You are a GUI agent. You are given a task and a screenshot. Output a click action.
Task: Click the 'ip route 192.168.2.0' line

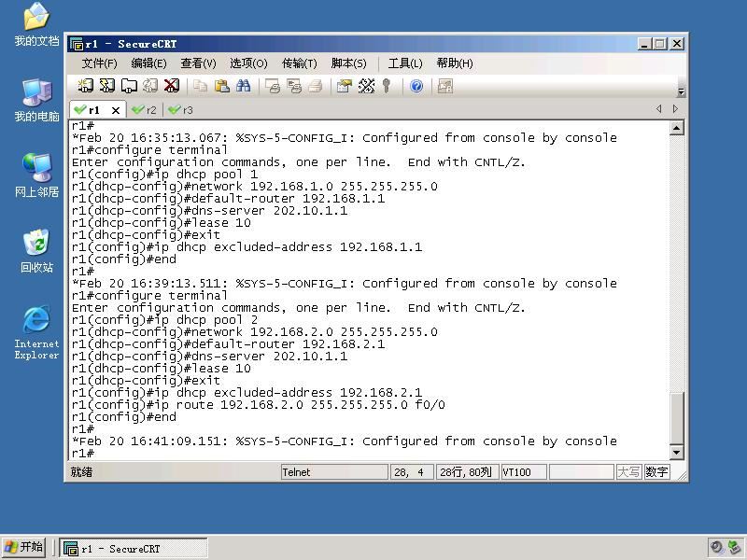(x=259, y=405)
